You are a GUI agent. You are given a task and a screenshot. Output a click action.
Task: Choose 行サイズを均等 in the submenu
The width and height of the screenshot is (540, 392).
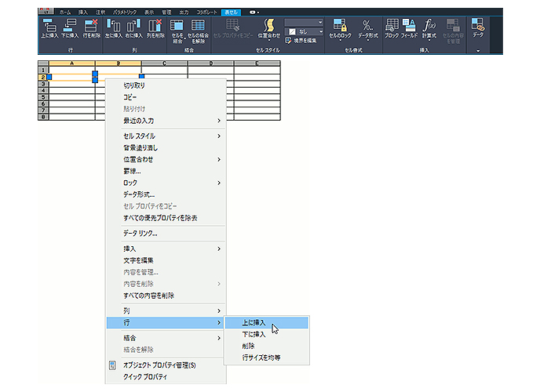[267, 358]
